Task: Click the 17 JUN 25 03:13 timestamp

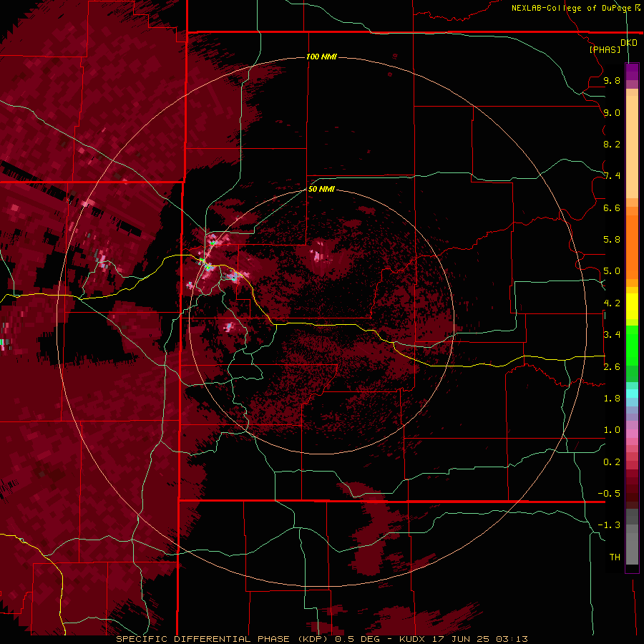Action: [x=479, y=639]
